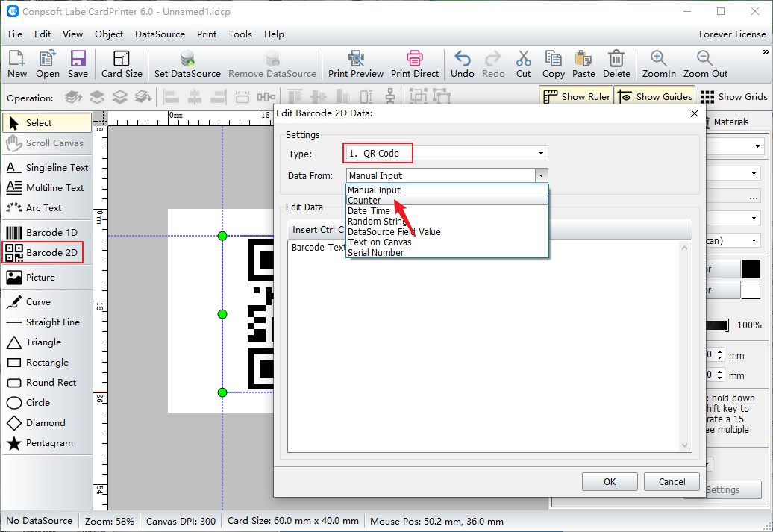Click the Zoom Out magnifier icon
The image size is (773, 532).
(x=705, y=64)
